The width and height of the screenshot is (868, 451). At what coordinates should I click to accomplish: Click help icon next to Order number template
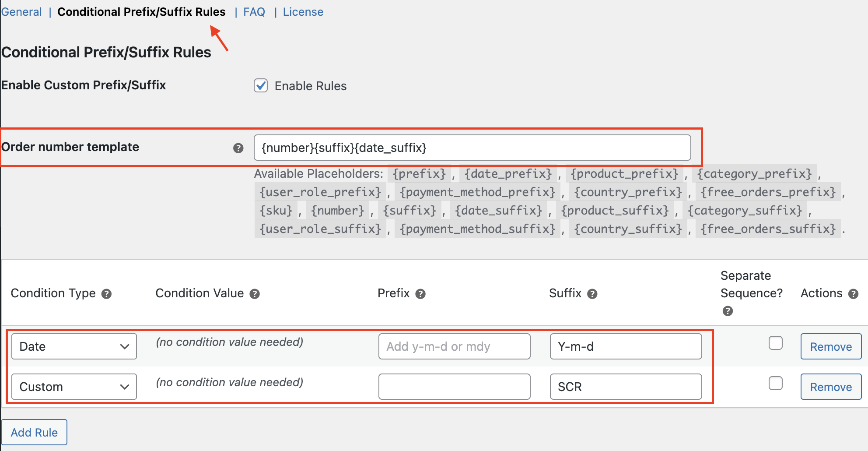pos(238,148)
